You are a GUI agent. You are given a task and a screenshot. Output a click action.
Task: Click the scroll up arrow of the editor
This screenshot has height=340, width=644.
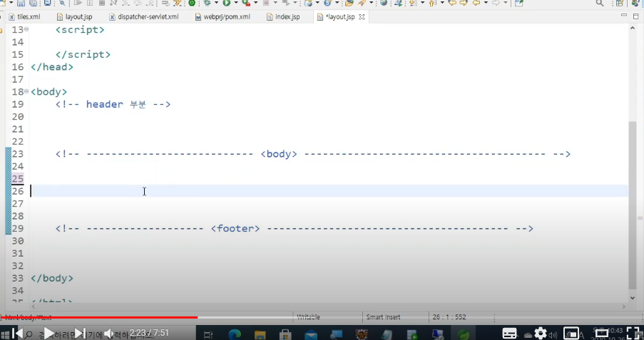[633, 28]
